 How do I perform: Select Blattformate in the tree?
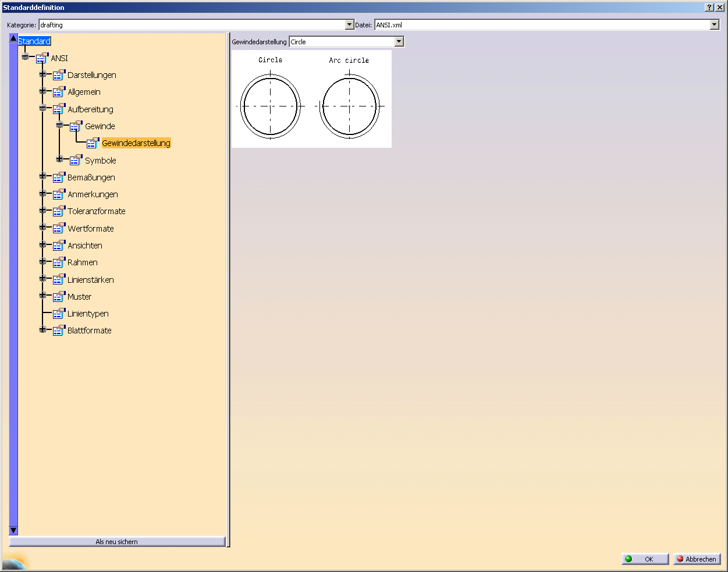click(90, 331)
